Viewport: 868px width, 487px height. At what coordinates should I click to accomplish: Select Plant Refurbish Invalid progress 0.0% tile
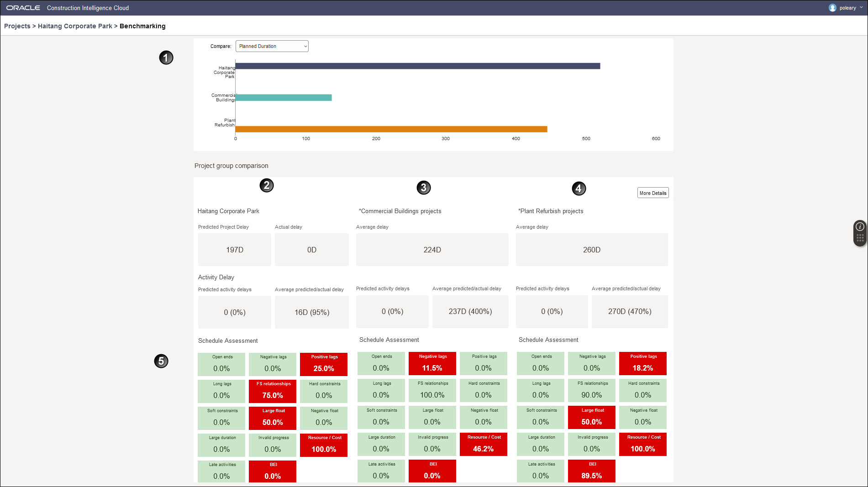[591, 445]
